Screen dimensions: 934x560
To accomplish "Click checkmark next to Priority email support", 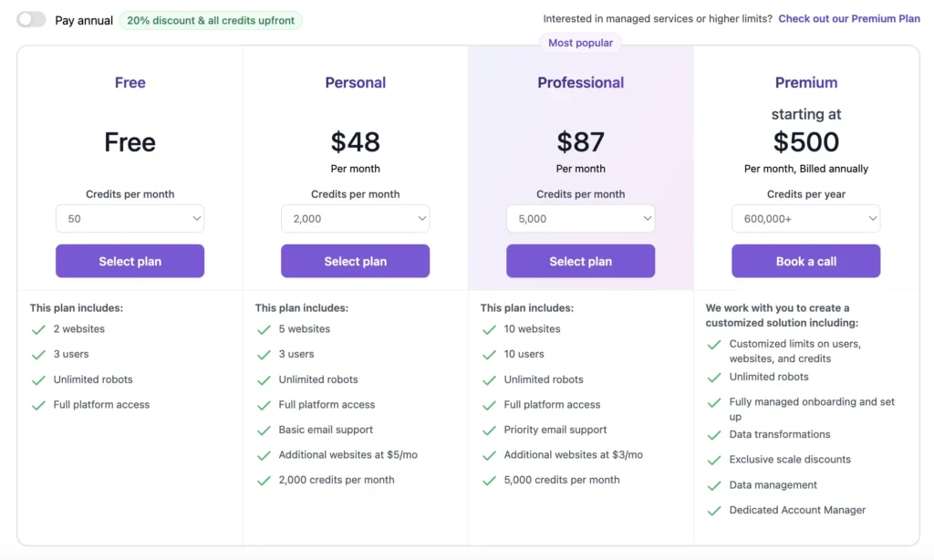I will [489, 430].
